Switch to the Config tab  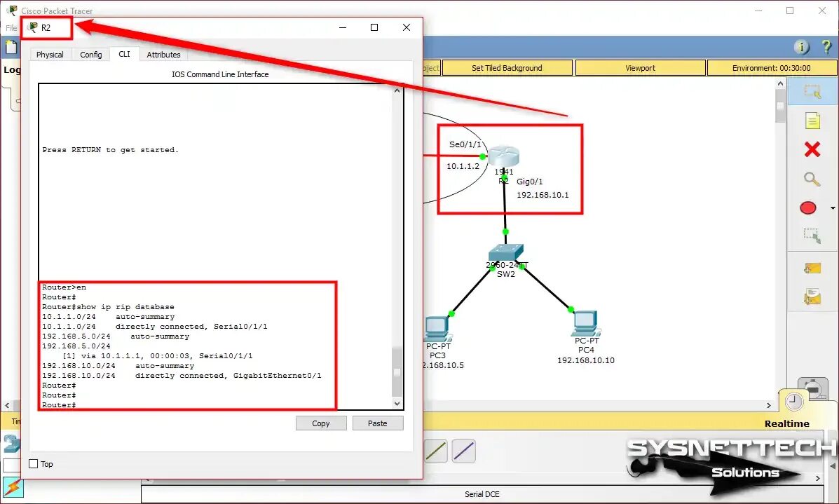(91, 55)
